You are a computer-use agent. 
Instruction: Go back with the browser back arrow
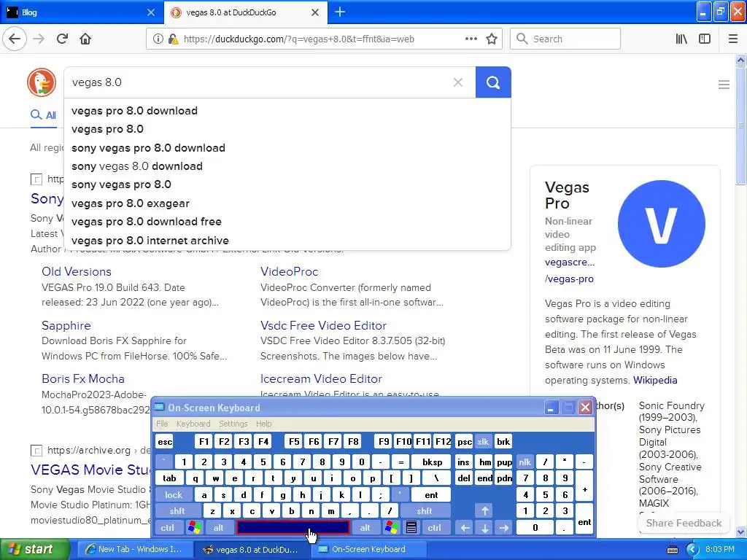click(15, 39)
